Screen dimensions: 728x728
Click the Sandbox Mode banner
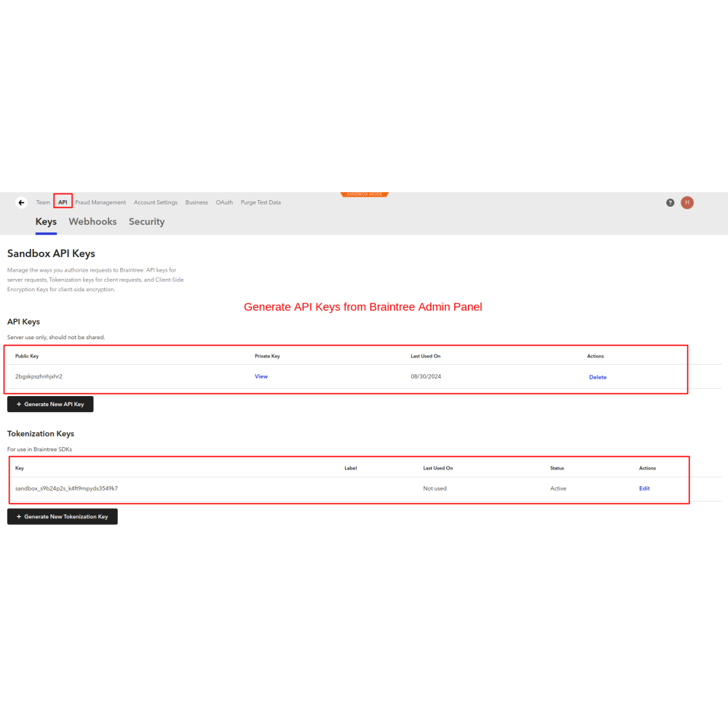(x=364, y=194)
